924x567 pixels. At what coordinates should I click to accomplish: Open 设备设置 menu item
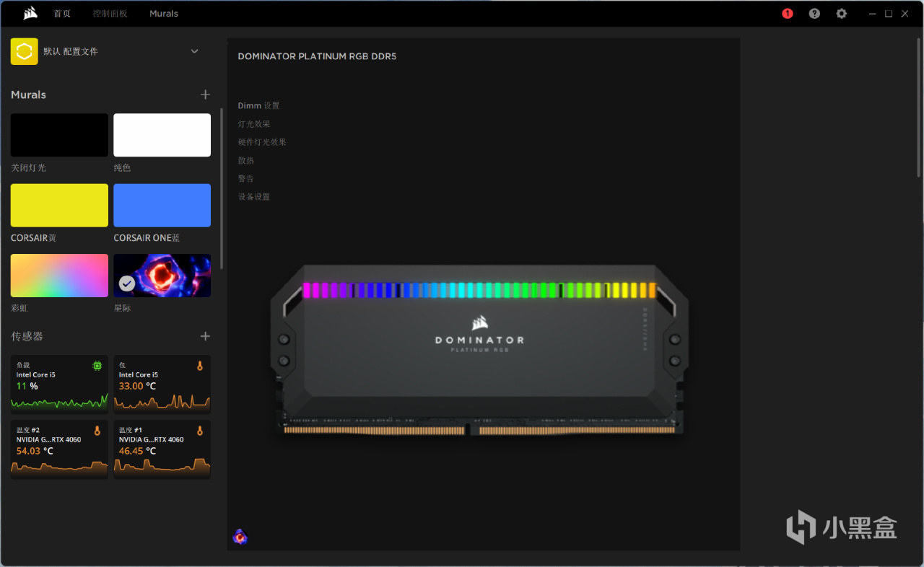tap(254, 197)
